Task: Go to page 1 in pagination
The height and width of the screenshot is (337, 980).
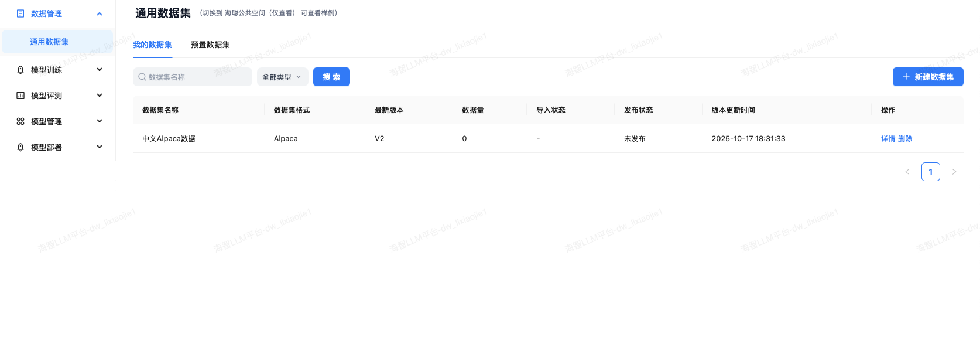Action: (930, 172)
